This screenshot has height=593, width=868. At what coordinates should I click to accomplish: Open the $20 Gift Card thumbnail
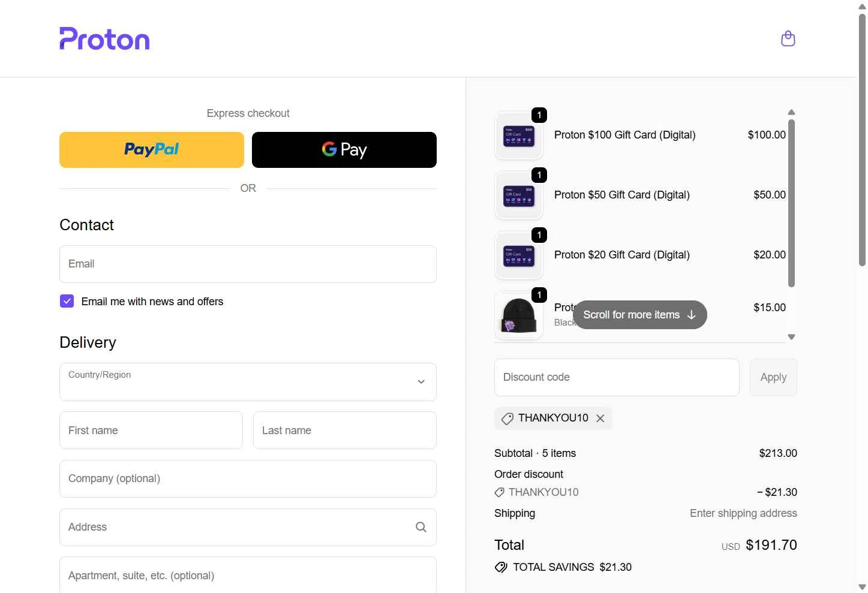[519, 255]
